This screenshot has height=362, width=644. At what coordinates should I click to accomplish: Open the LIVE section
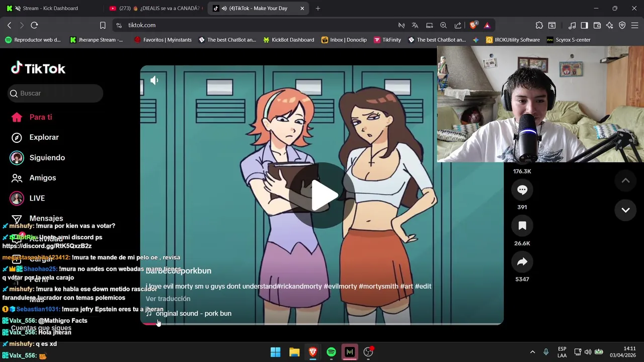(x=27, y=198)
